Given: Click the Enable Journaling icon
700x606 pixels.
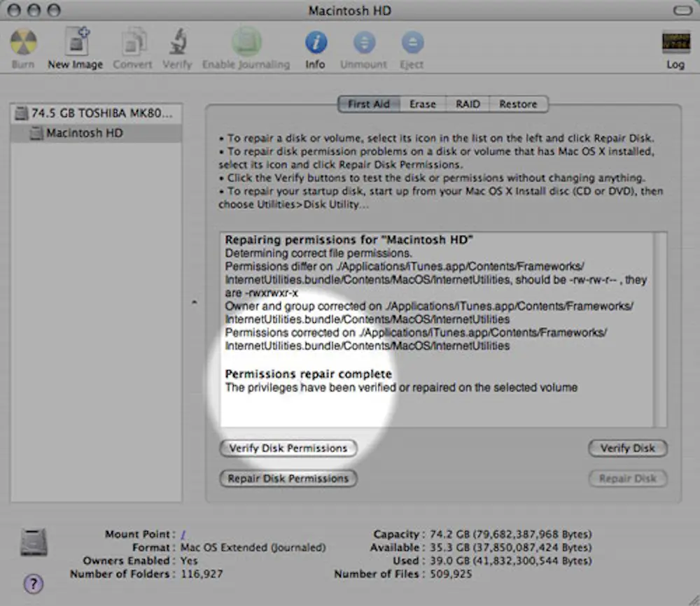Looking at the screenshot, I should [246, 42].
